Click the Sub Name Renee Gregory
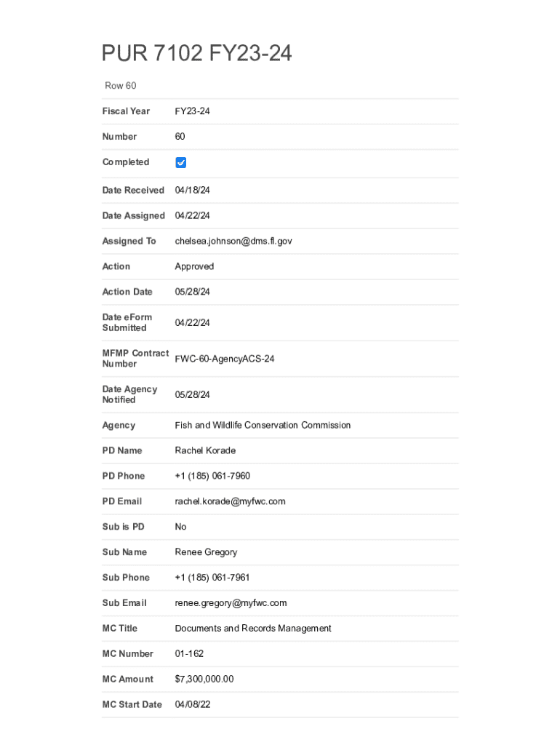560x745 pixels. [x=206, y=552]
